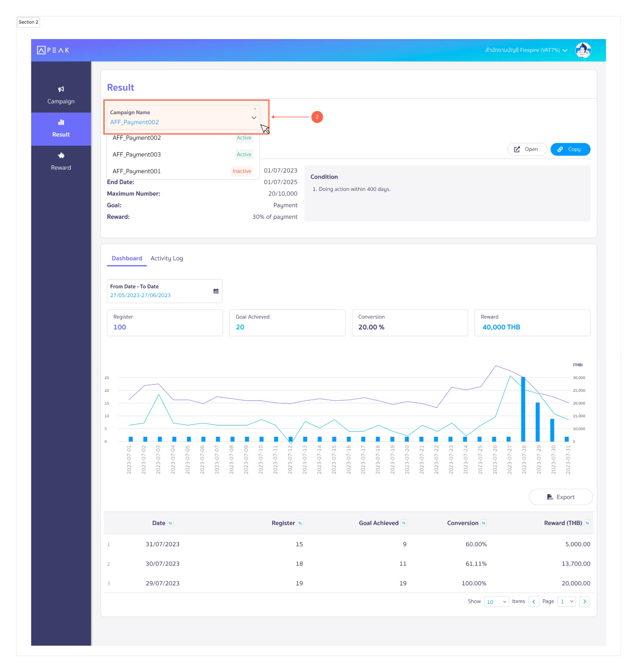Click the Maximum Number value 20/10,000
637x672 pixels.
click(x=283, y=194)
